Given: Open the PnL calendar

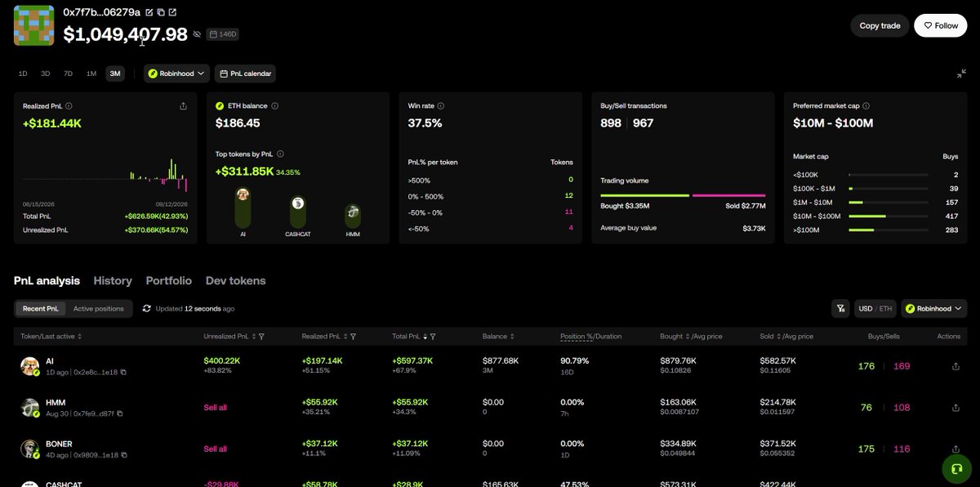Looking at the screenshot, I should [x=245, y=74].
